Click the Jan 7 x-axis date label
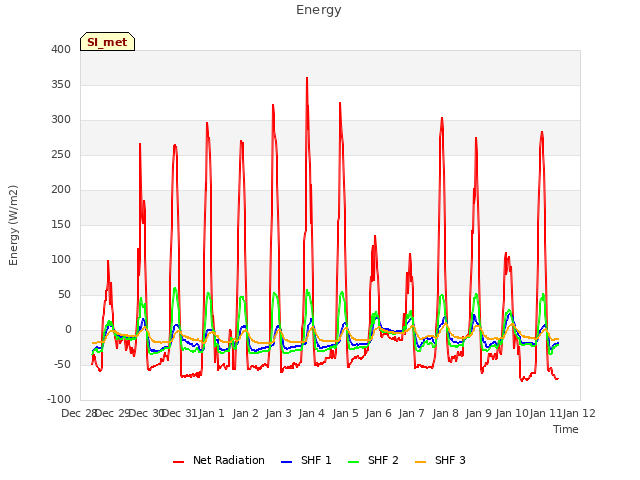 tap(412, 413)
